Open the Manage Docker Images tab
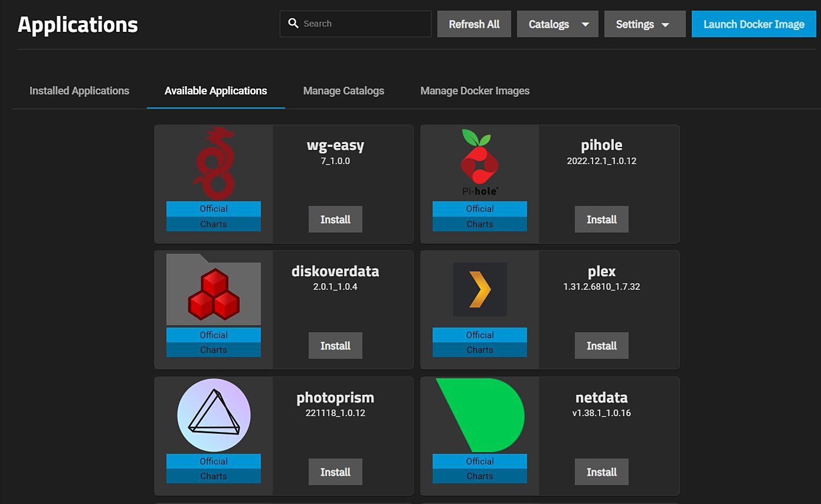The width and height of the screenshot is (821, 504). [475, 91]
